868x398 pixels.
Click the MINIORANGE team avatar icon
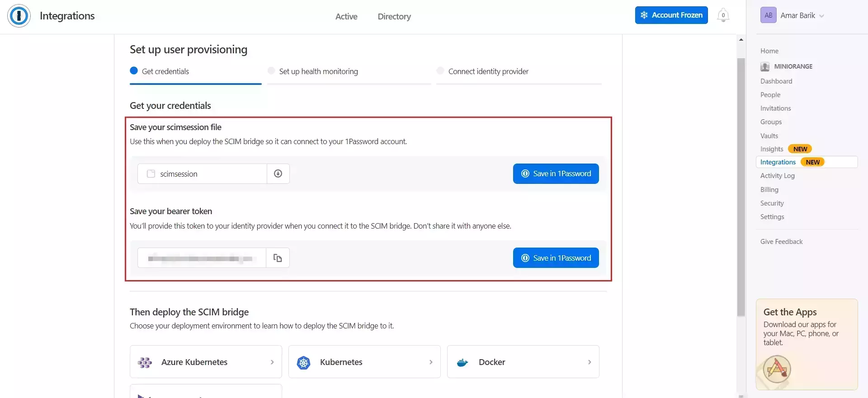point(765,66)
